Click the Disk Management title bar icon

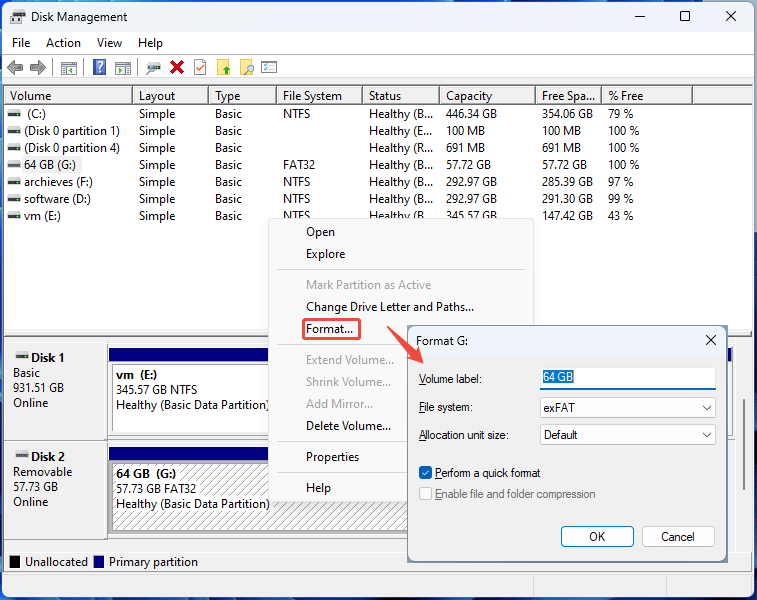(17, 17)
